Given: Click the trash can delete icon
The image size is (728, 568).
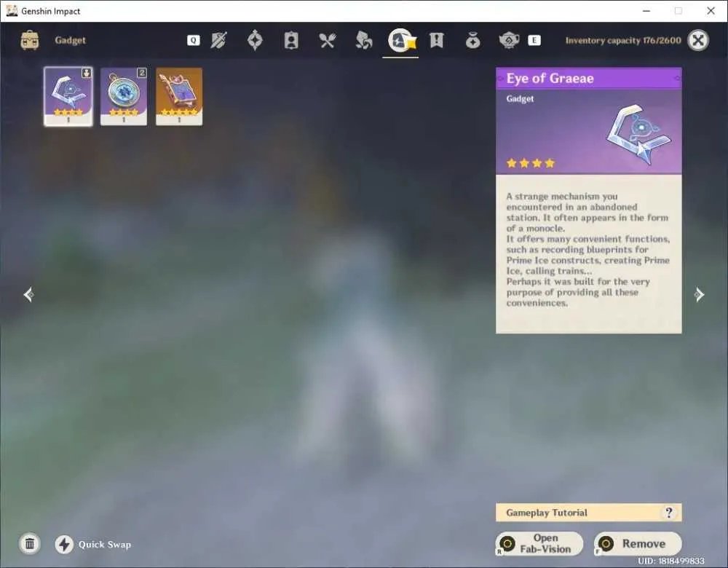Looking at the screenshot, I should pyautogui.click(x=30, y=544).
